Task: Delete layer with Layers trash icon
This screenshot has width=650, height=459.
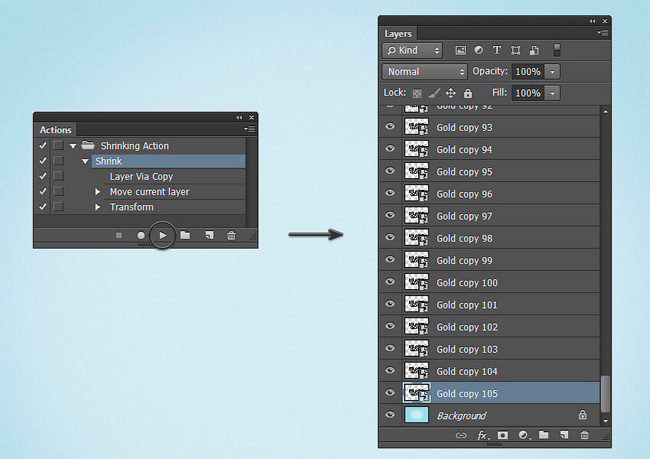Action: [x=585, y=435]
